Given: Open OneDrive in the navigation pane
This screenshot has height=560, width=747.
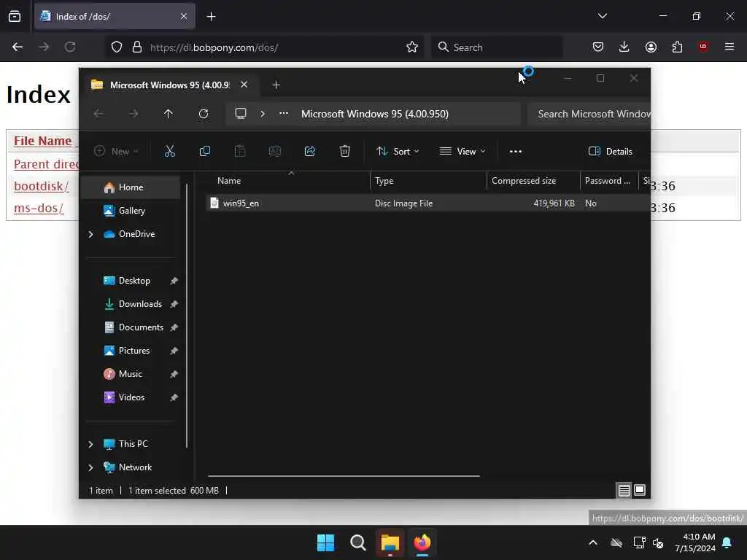Looking at the screenshot, I should [136, 234].
